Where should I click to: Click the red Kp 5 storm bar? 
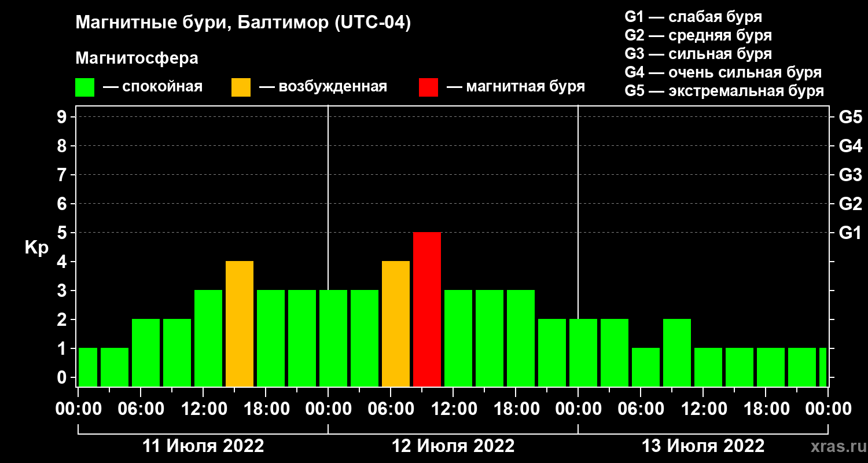(427, 310)
